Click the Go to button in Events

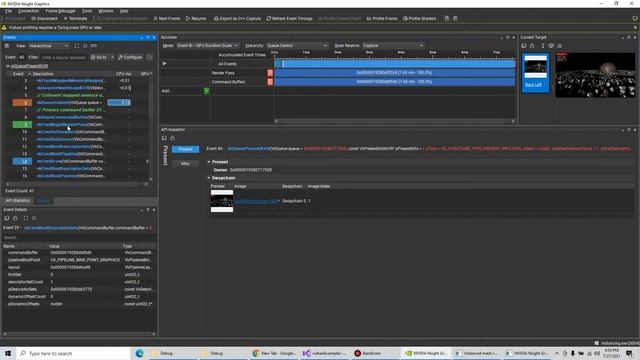[99, 58]
